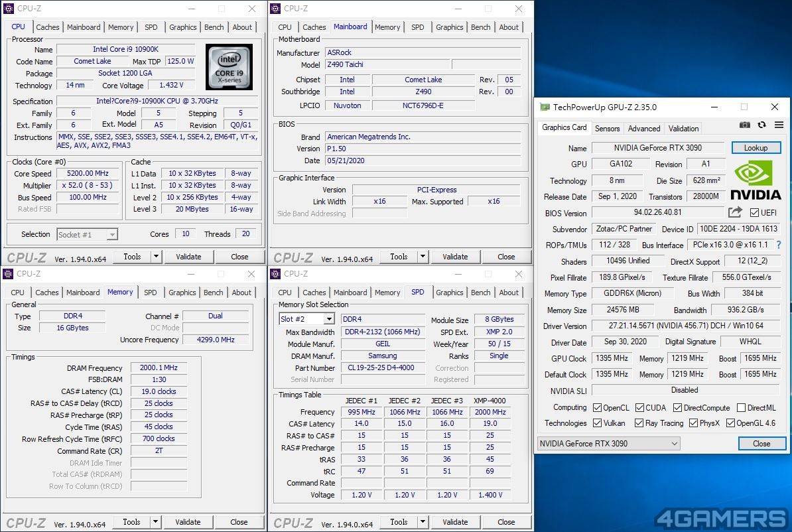Image resolution: width=792 pixels, height=532 pixels.
Task: Click the Close button in the CPU-Z SPD window
Action: 506,522
